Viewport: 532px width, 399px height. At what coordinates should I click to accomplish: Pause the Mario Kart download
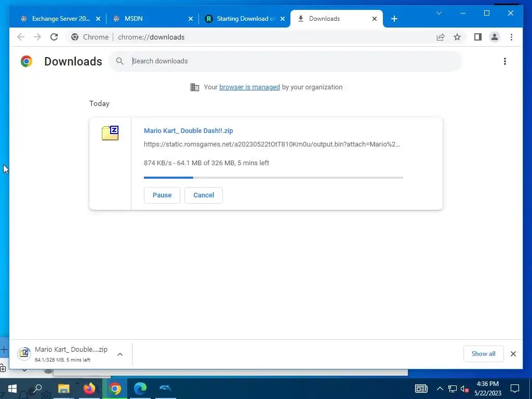(x=162, y=195)
